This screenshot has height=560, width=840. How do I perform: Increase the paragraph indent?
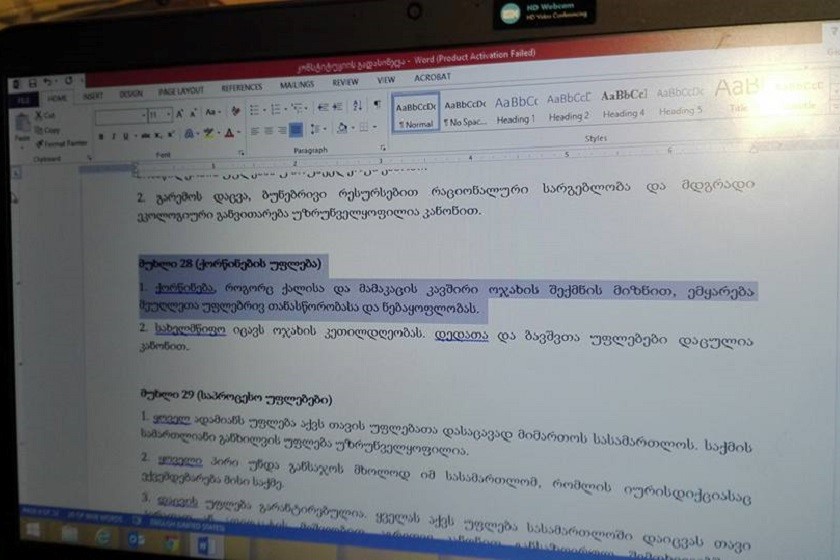pos(338,107)
